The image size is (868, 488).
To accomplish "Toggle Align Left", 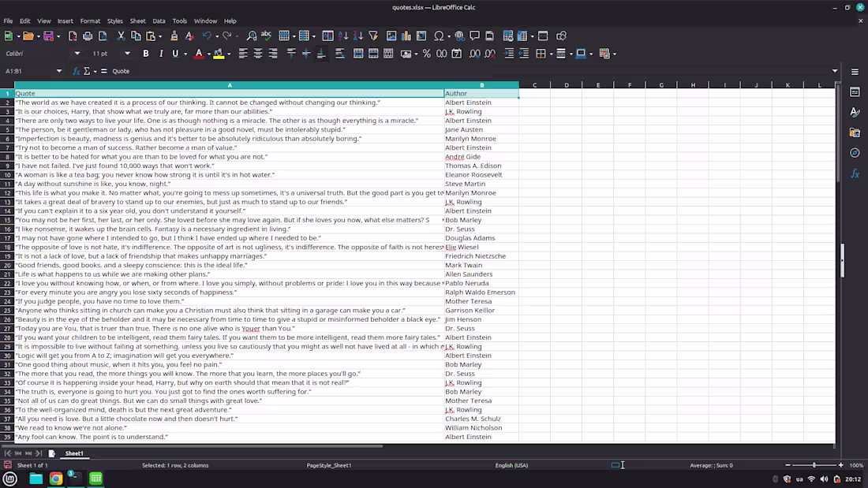I will 243,54.
